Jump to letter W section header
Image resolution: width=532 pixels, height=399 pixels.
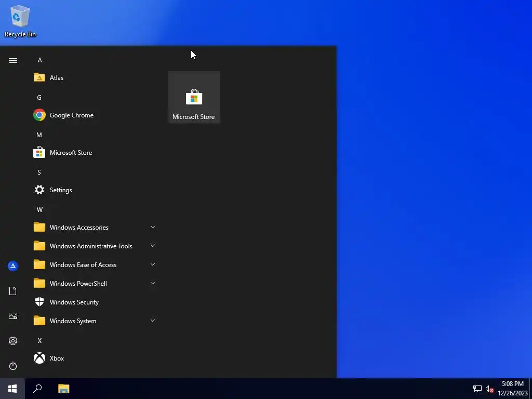(39, 209)
